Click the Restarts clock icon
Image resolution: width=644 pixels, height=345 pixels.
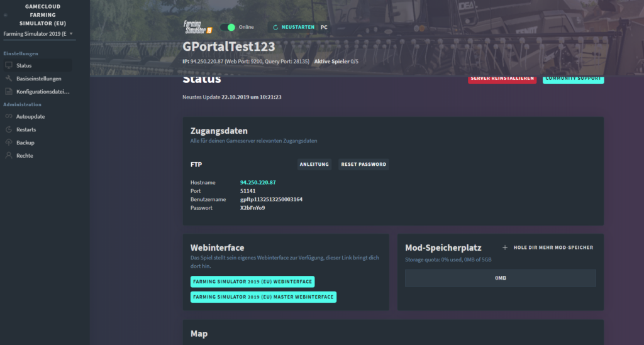(x=9, y=129)
